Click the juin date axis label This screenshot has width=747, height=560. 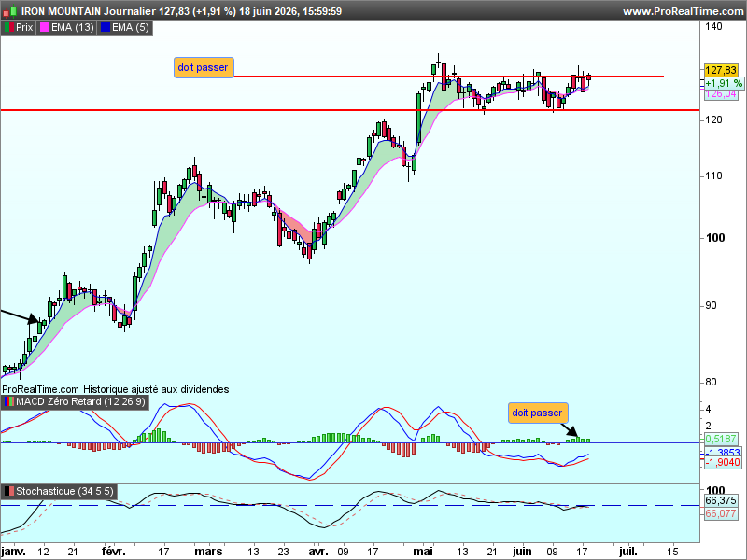[x=522, y=552]
